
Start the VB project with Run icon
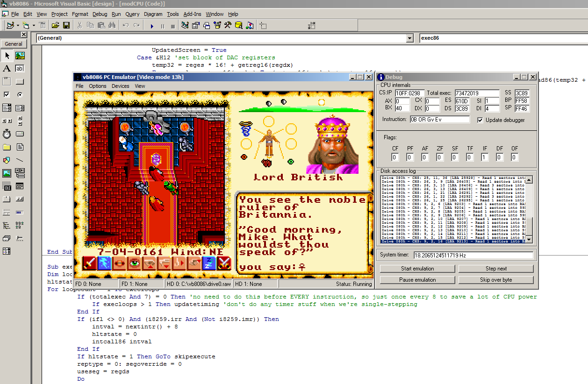(152, 26)
